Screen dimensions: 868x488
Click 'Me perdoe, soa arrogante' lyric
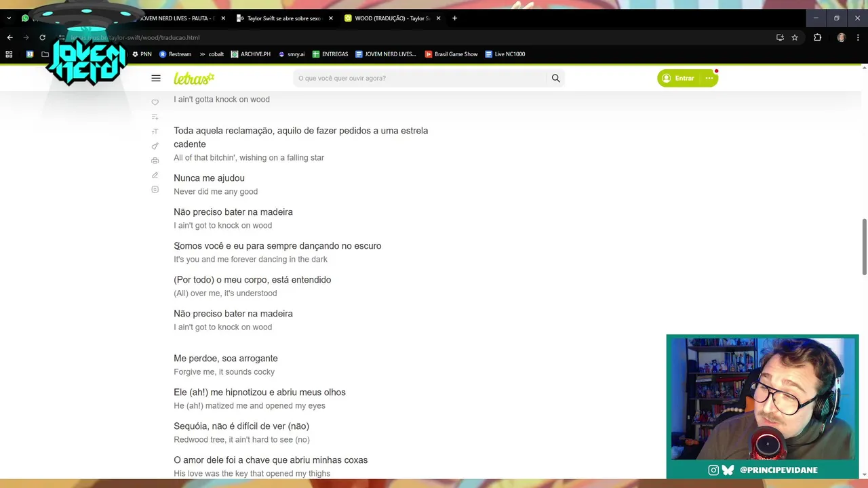226,358
